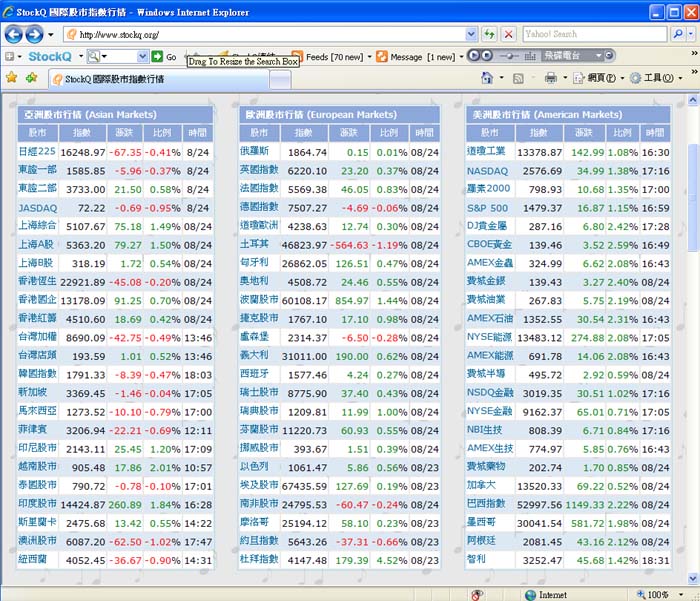Screen dimensions: 700x601
Task: Click the green Go button
Action: [x=163, y=57]
